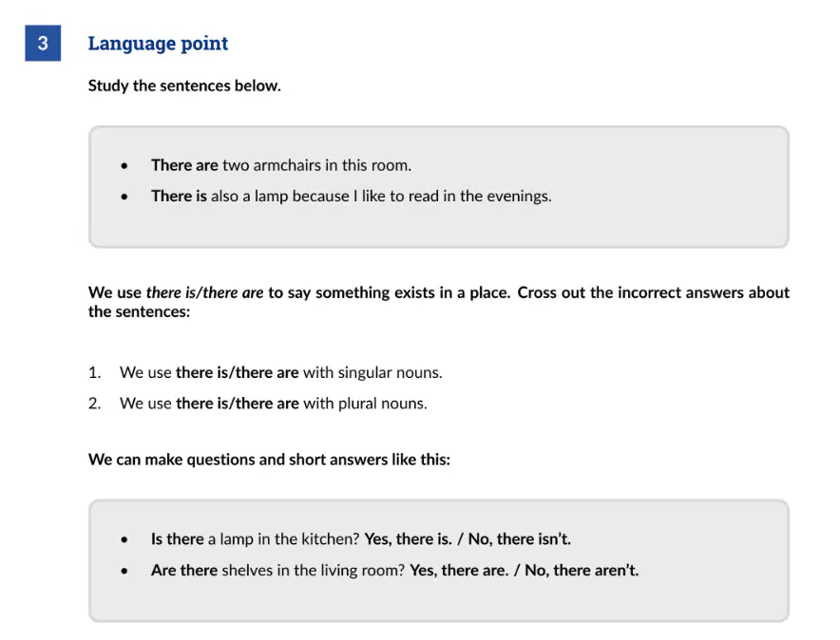Click the bullet before "There are two armchairs"
Viewport: 840px width, 640px height.
(124, 166)
